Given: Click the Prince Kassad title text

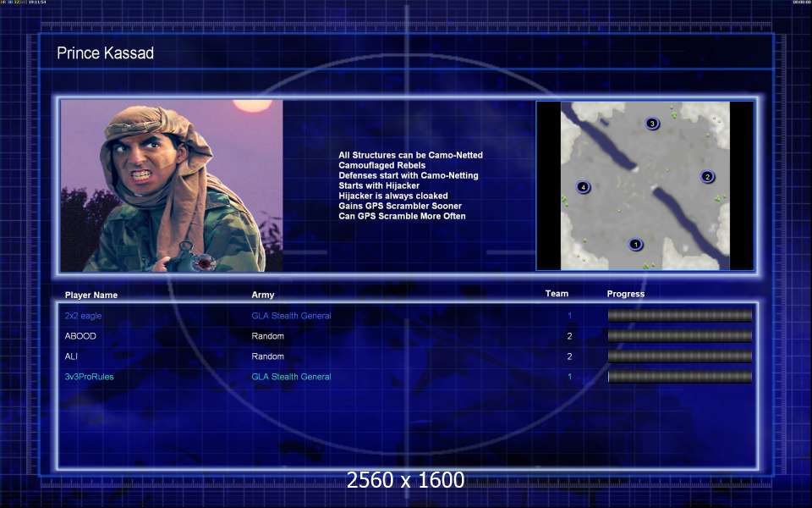Looking at the screenshot, I should point(105,53).
